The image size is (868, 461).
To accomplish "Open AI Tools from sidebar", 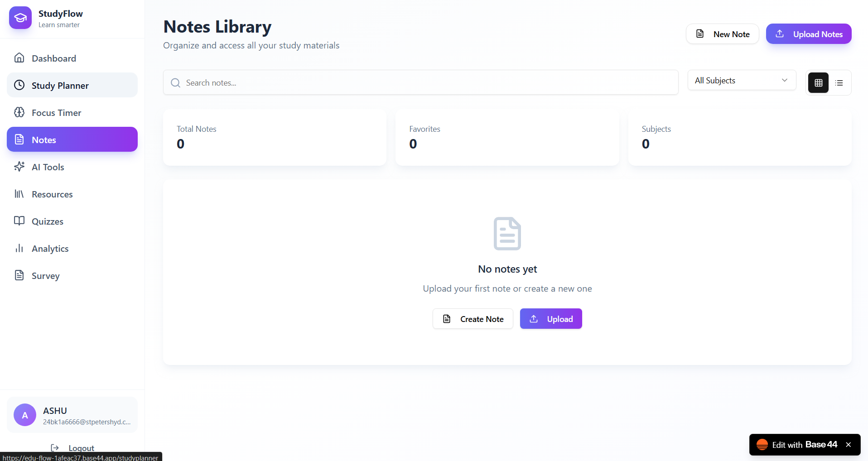I will [72, 167].
